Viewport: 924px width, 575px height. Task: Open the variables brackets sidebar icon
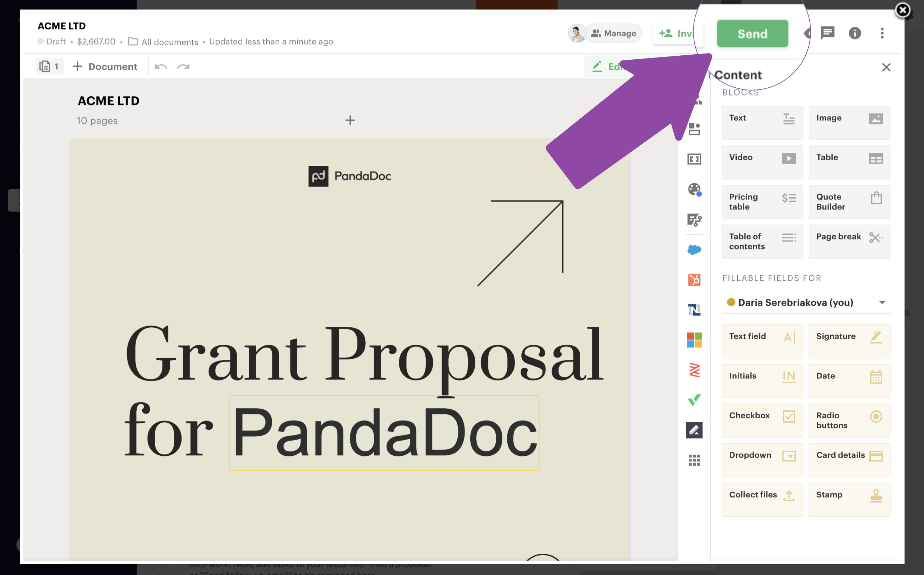pyautogui.click(x=694, y=159)
